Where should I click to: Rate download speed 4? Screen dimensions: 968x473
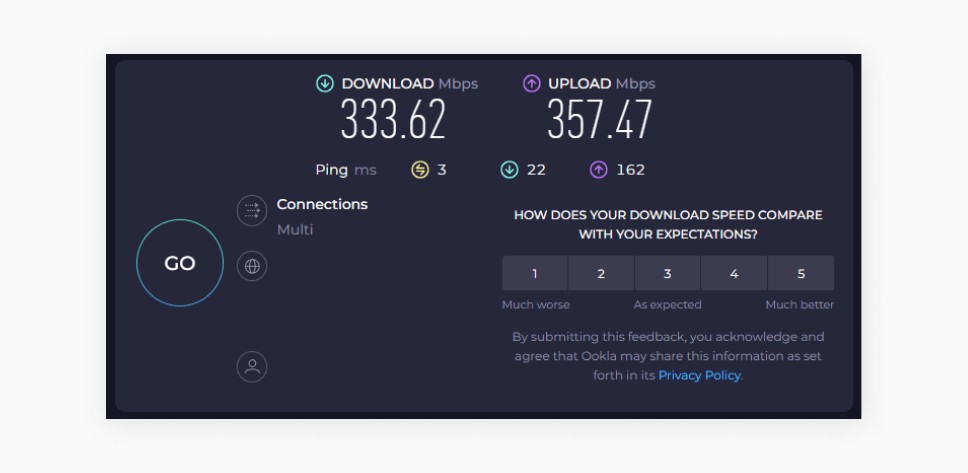click(x=734, y=273)
